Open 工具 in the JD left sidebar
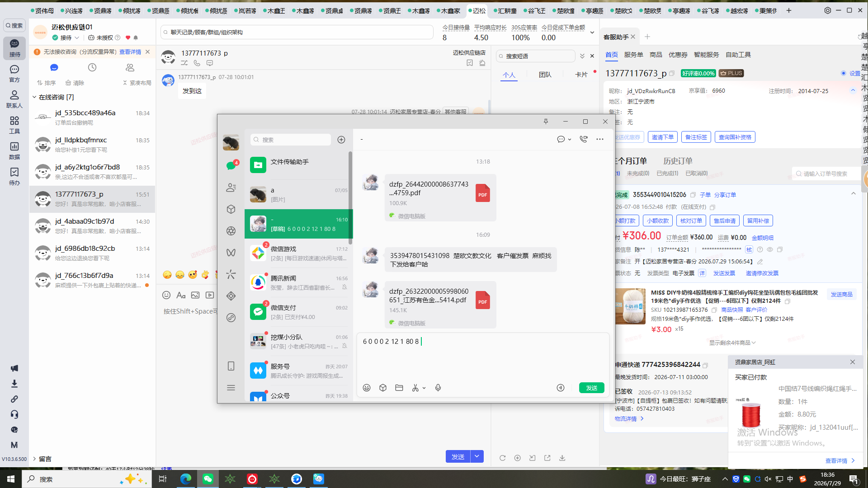Image resolution: width=868 pixels, height=488 pixels. click(14, 125)
